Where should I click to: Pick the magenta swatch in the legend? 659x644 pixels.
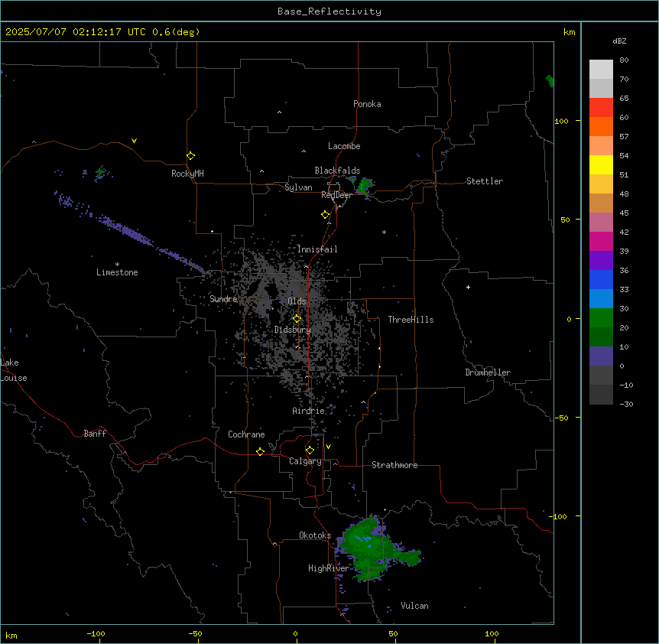tap(601, 241)
